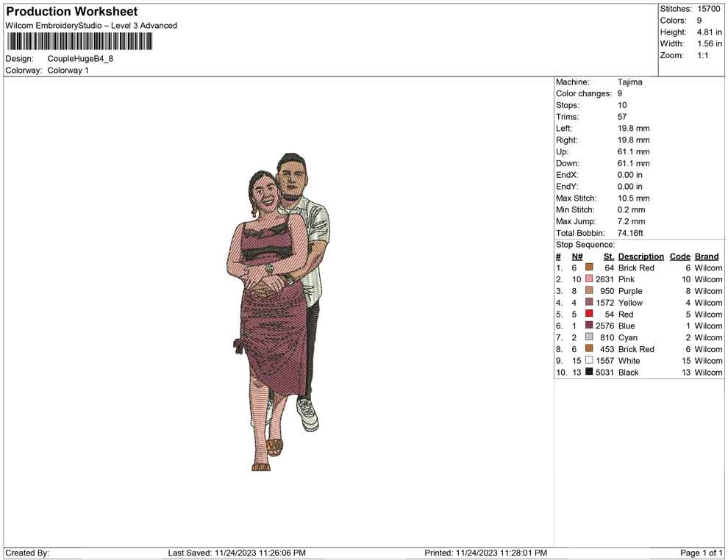Click the Machine value 'Tajima'

coord(630,82)
